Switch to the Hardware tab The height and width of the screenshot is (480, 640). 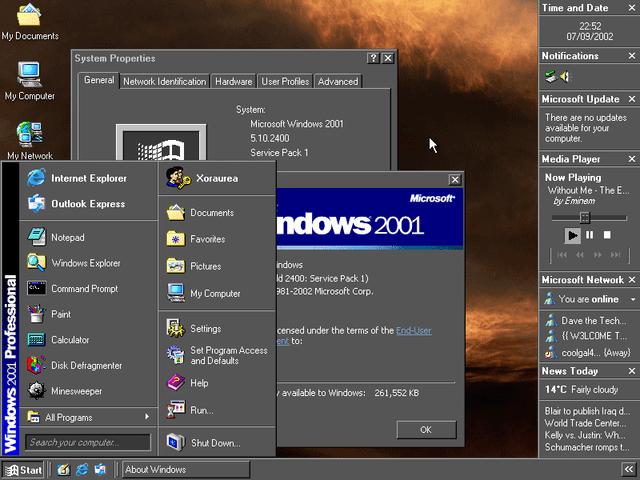(x=233, y=81)
